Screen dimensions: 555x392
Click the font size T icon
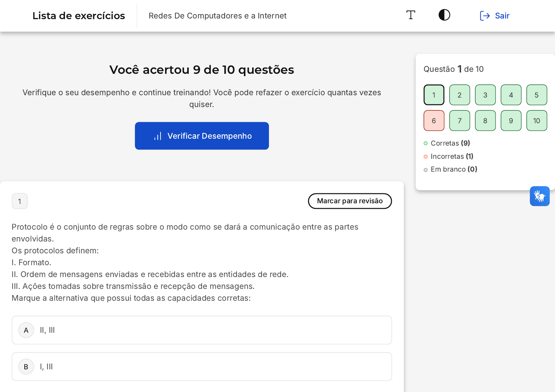click(x=411, y=15)
